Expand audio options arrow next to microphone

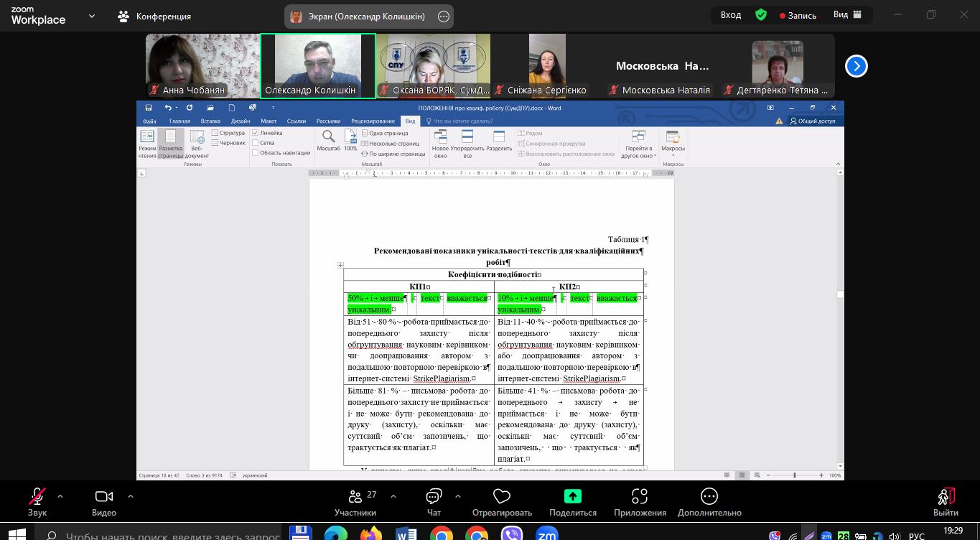[x=60, y=496]
